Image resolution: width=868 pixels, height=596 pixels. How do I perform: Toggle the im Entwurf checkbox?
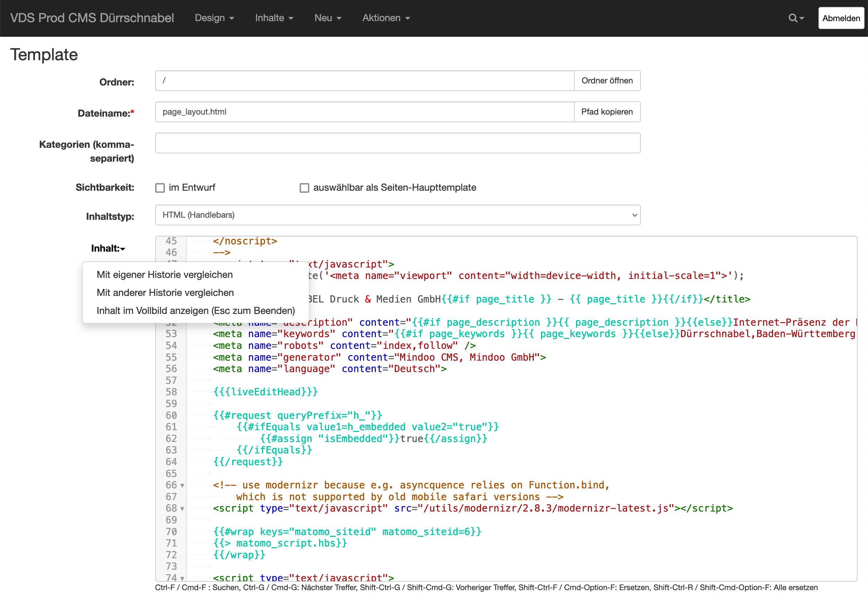pos(160,188)
